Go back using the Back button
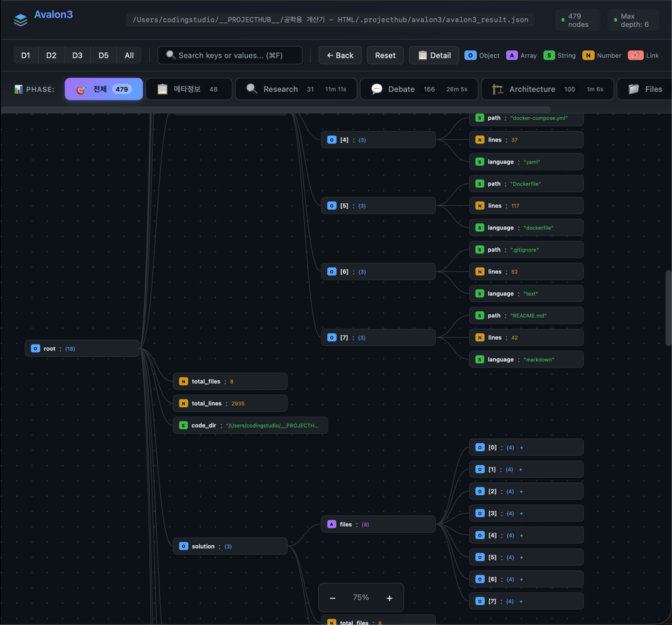The height and width of the screenshot is (625, 672). point(340,55)
